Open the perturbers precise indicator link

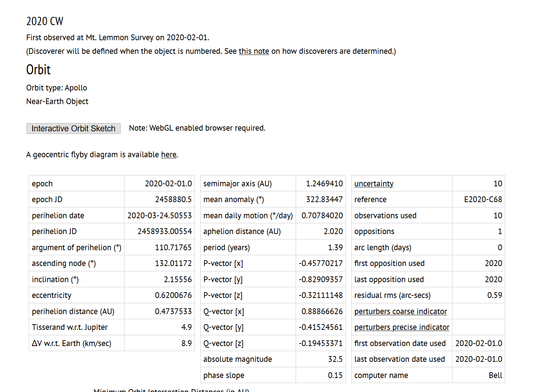pos(402,327)
